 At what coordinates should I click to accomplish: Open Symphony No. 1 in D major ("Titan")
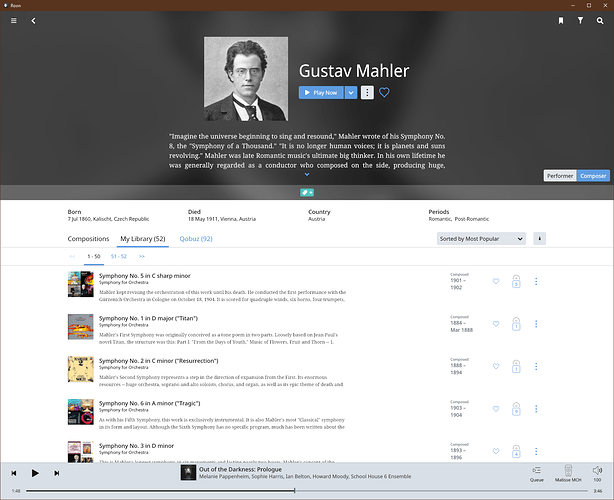[148, 318]
